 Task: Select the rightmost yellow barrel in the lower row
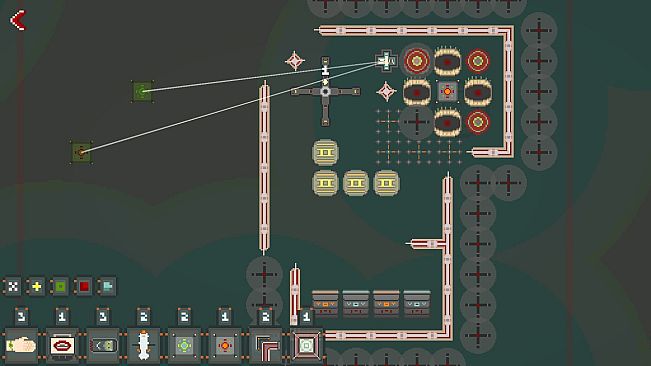point(387,183)
